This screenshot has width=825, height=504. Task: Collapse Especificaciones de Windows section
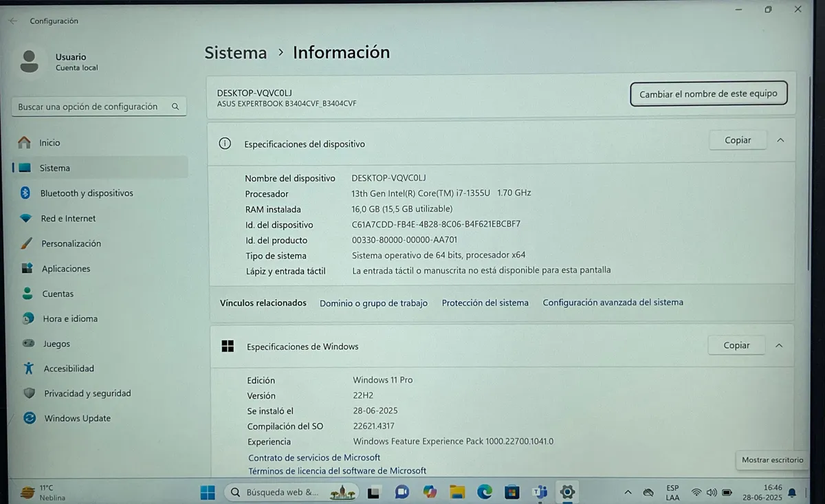(x=779, y=345)
